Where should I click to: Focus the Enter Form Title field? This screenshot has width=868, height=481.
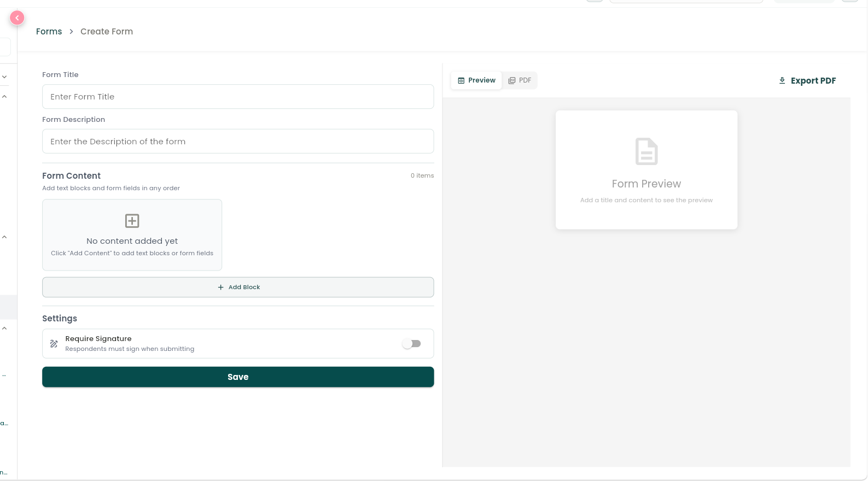pos(238,97)
